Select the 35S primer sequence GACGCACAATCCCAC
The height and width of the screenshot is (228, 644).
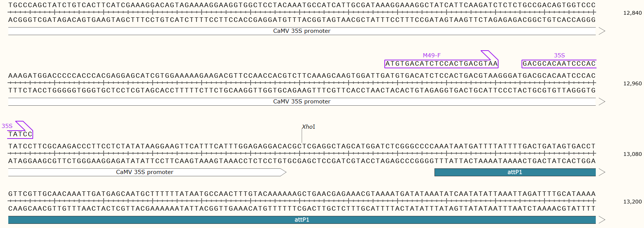pos(559,64)
